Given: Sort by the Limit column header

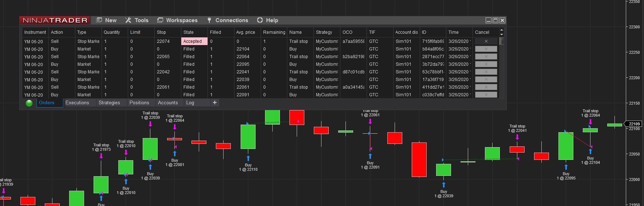Looking at the screenshot, I should pyautogui.click(x=141, y=32).
